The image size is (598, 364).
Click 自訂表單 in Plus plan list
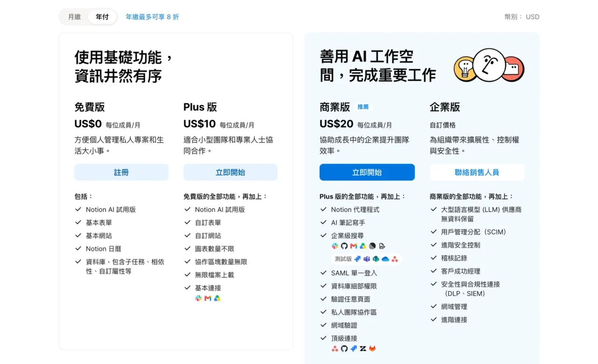[208, 223]
